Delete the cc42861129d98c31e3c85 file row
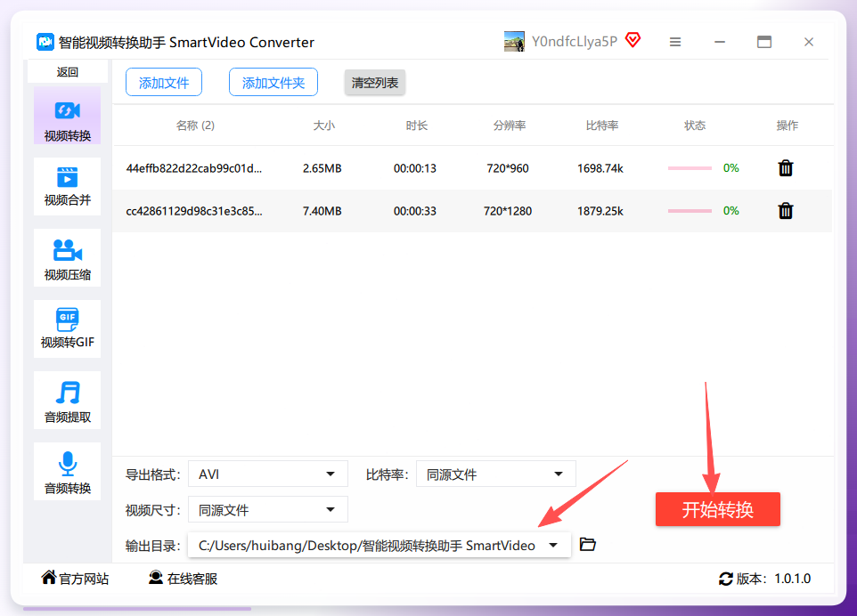This screenshot has width=857, height=616. coord(786,211)
